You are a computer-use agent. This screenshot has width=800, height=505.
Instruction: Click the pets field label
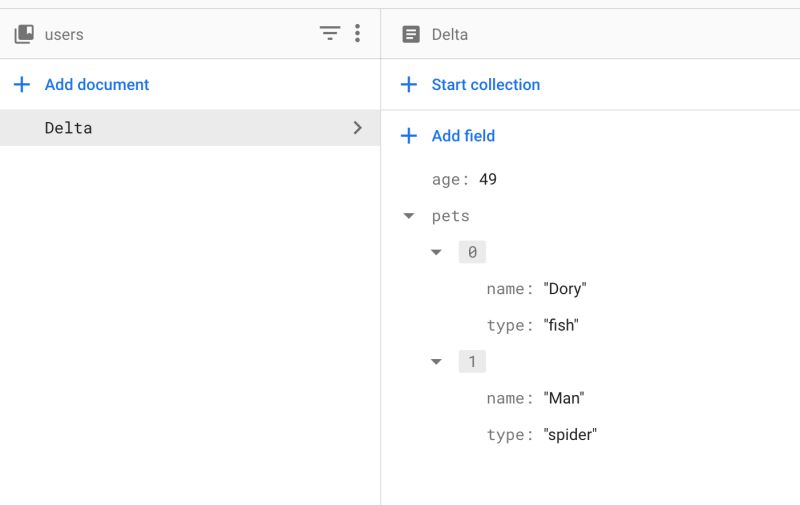(x=451, y=216)
